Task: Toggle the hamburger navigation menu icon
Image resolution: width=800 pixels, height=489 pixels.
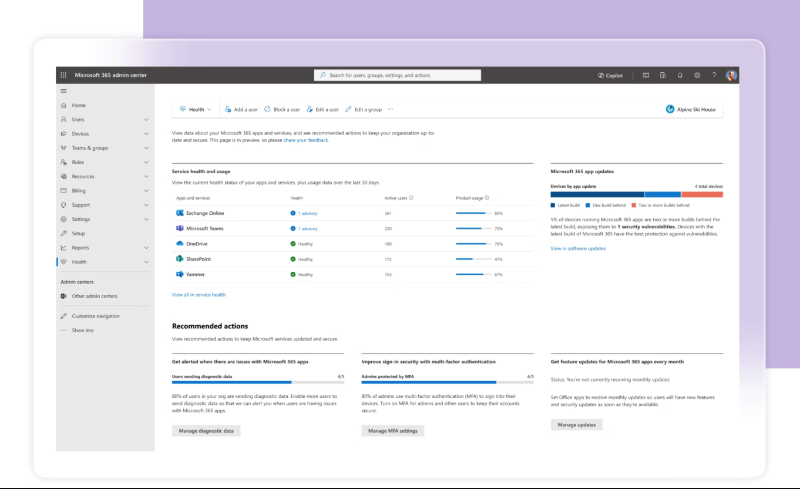Action: click(x=63, y=91)
